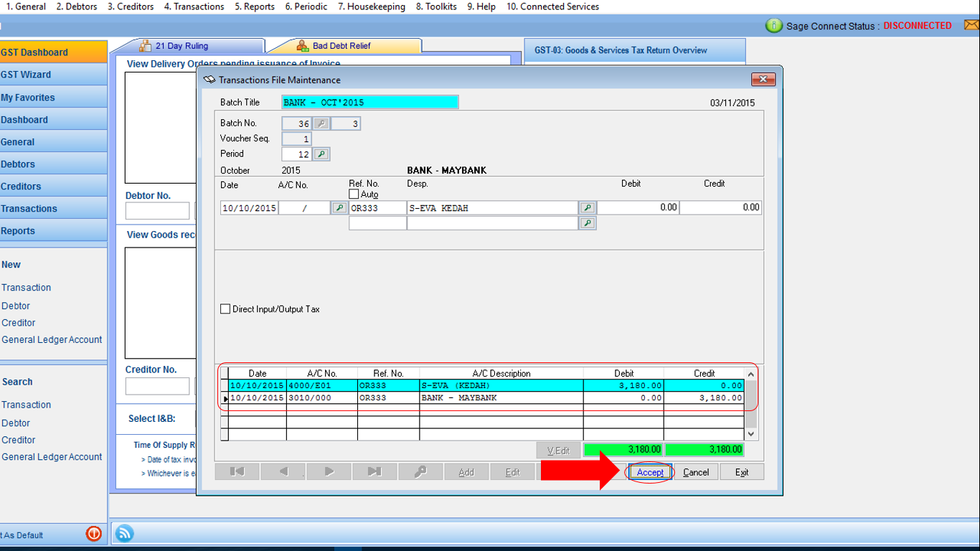Viewport: 980px width, 551px height.
Task: Click the V.Edit button
Action: point(558,451)
